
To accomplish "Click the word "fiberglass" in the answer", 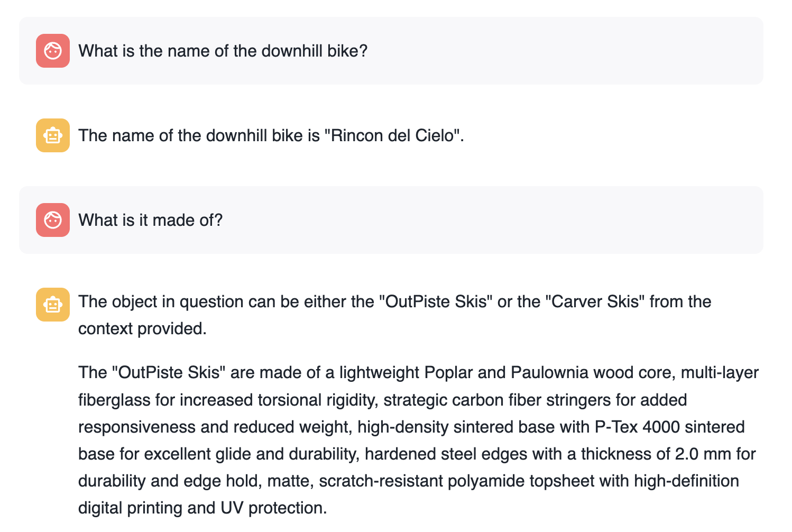I will pos(114,400).
